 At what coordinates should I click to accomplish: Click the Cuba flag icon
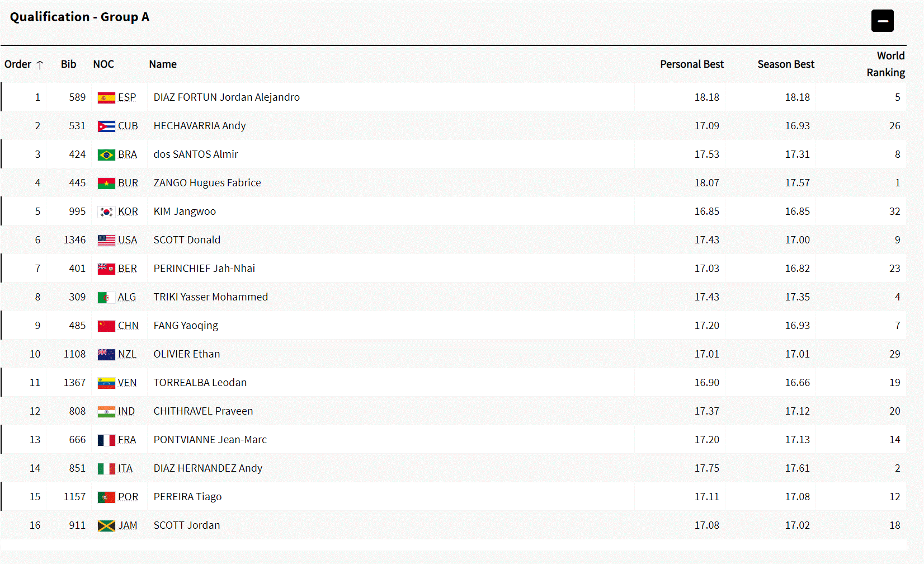(106, 126)
